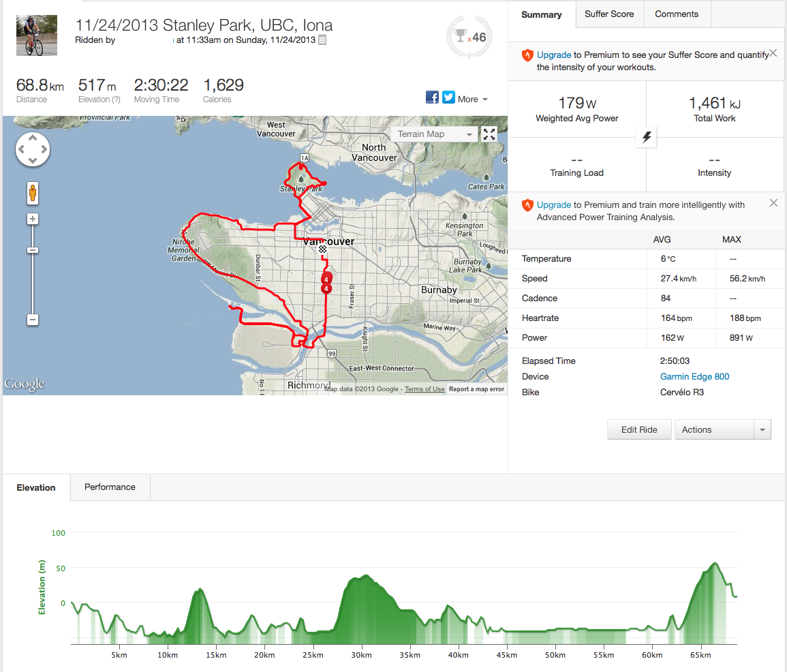Close the Advanced Power Training upgrade notice
Viewport: 787px width, 672px height.
click(x=773, y=202)
